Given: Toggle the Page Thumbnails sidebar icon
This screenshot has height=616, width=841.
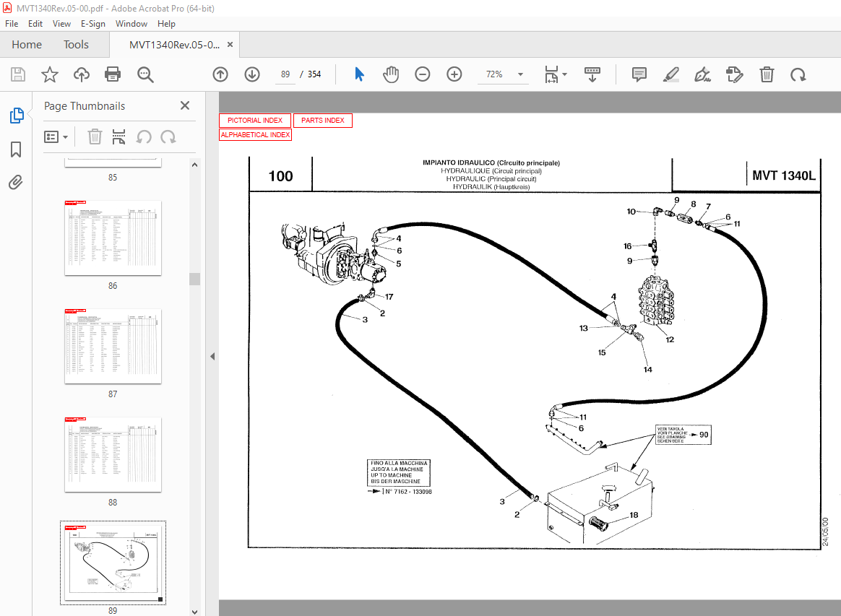Looking at the screenshot, I should [16, 116].
